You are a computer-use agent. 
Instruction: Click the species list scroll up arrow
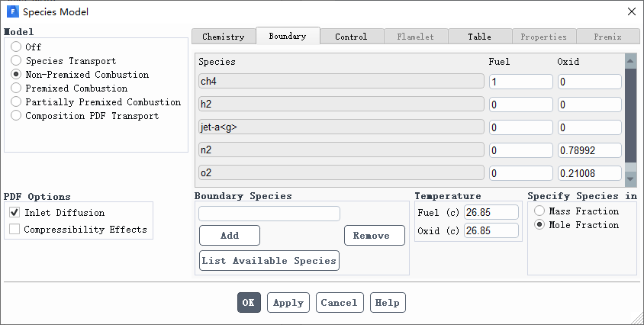[x=630, y=61]
